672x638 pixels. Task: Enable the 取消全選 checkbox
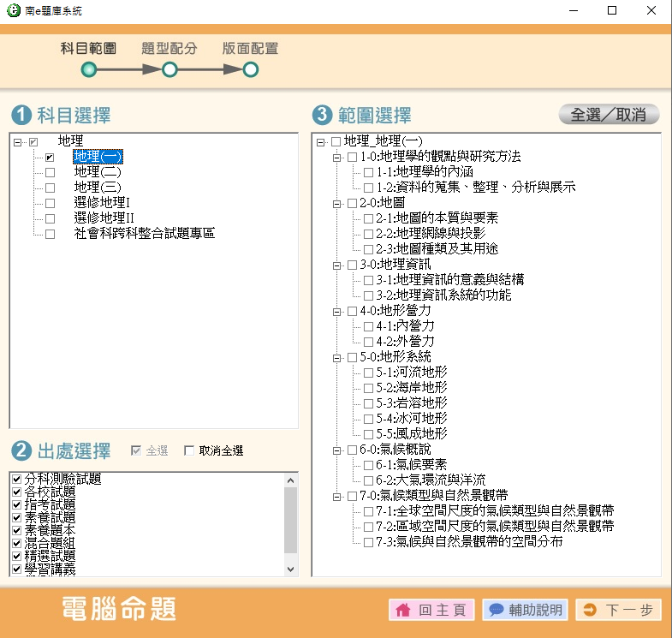[189, 451]
